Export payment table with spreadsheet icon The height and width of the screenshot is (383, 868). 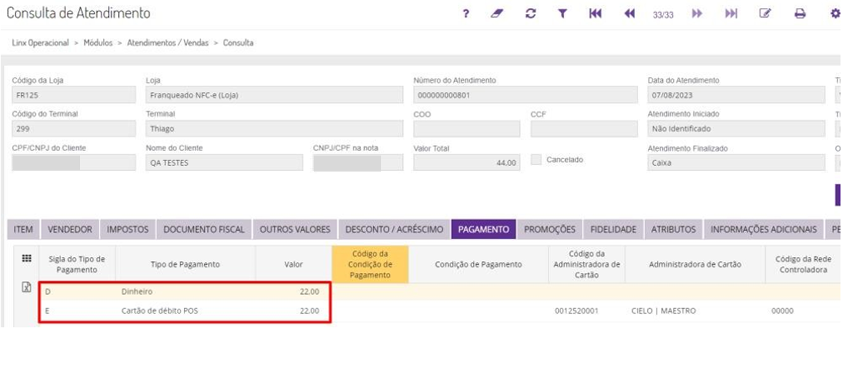pyautogui.click(x=26, y=287)
